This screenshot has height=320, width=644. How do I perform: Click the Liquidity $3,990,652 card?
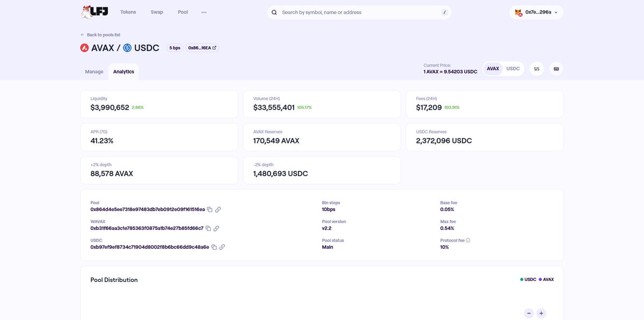159,104
